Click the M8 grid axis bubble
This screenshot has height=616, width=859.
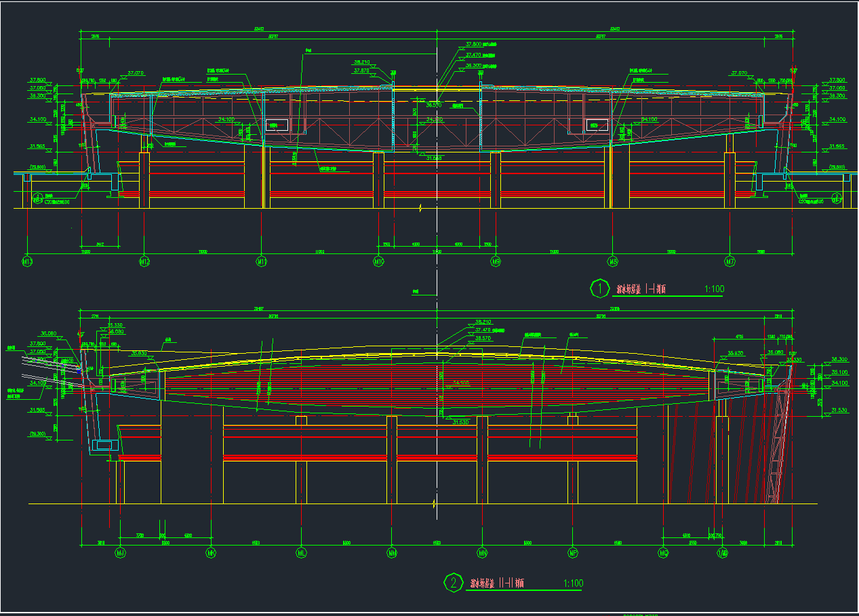613,261
